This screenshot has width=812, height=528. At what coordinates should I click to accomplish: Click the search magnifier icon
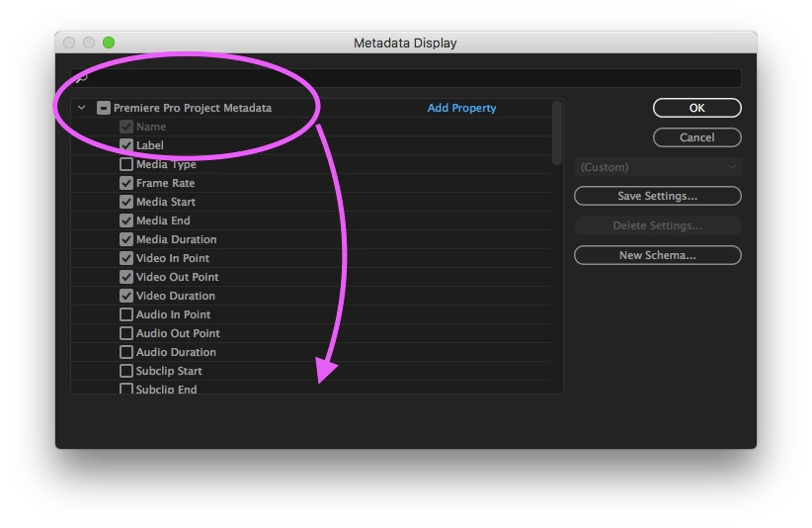[x=81, y=78]
